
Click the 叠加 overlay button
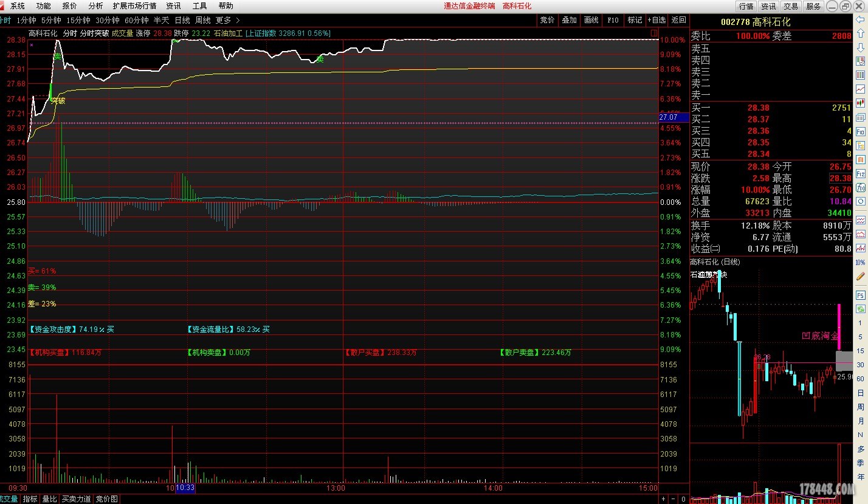pyautogui.click(x=569, y=20)
